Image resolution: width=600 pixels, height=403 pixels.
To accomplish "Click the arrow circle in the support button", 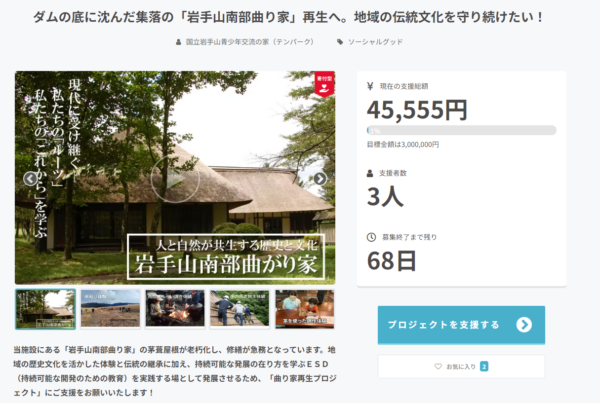I will pyautogui.click(x=524, y=325).
